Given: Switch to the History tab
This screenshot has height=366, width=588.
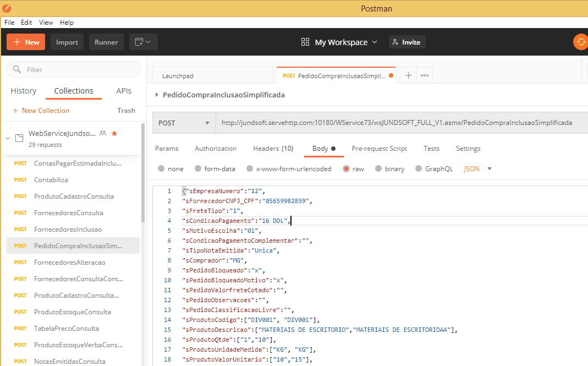Looking at the screenshot, I should click(x=24, y=91).
